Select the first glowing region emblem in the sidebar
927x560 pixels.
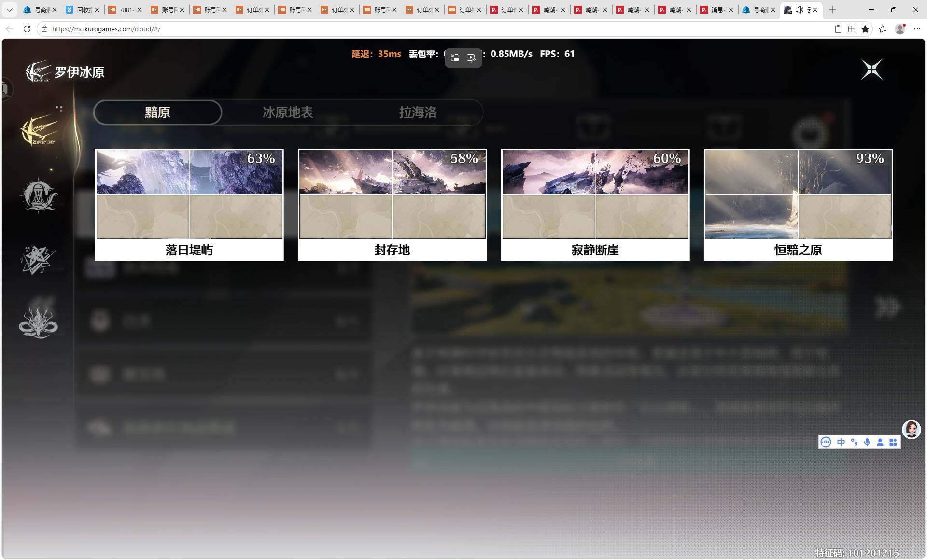click(40, 130)
